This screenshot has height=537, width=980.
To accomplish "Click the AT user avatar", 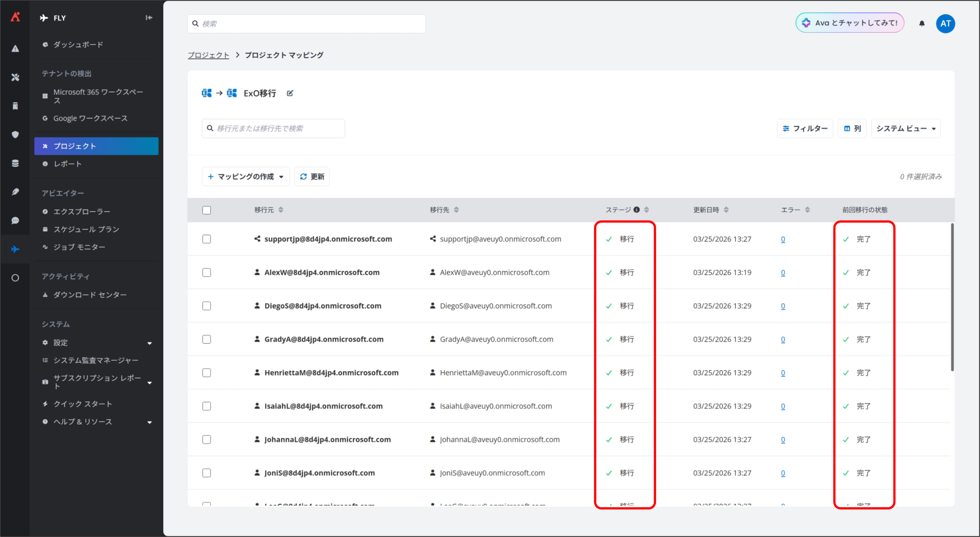I will (x=945, y=24).
